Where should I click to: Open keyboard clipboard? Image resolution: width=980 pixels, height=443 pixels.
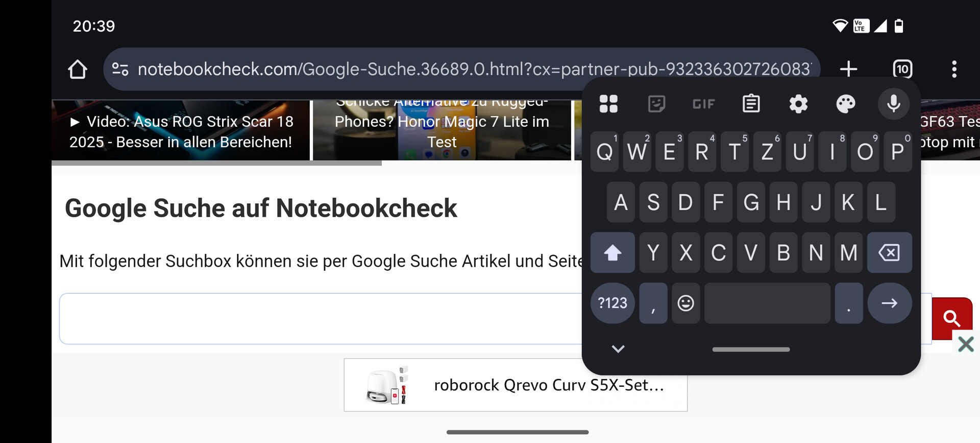click(751, 104)
